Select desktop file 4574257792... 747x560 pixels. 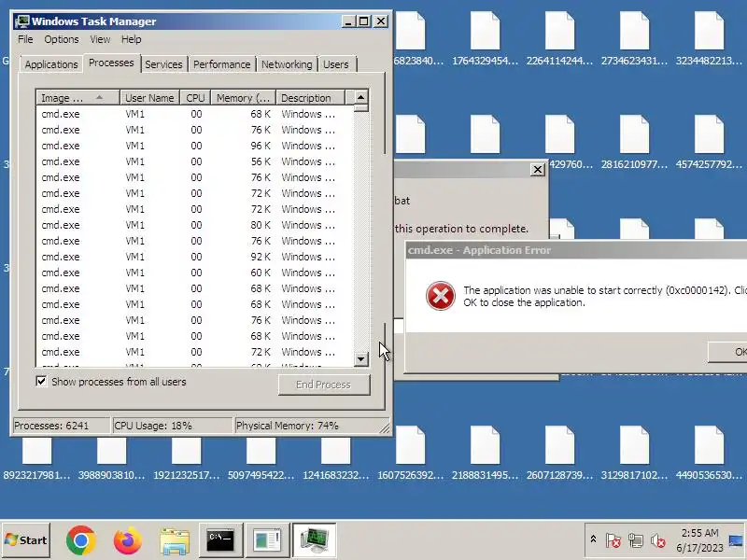(x=709, y=143)
